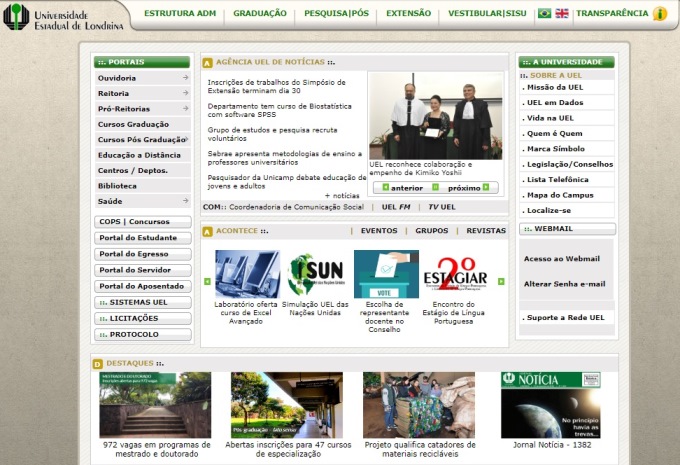This screenshot has width=680, height=465.
Task: Open the yellow information icon
Action: point(660,14)
